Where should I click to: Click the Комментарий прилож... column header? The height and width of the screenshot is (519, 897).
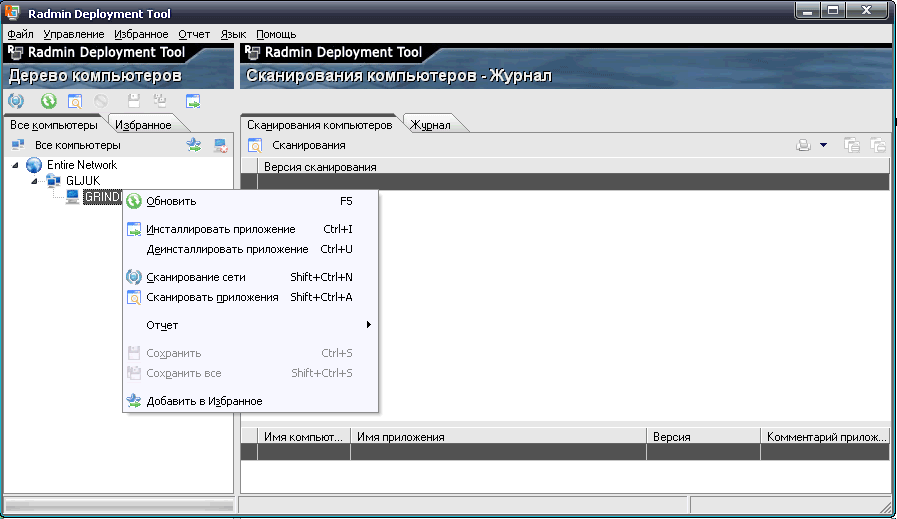[825, 437]
